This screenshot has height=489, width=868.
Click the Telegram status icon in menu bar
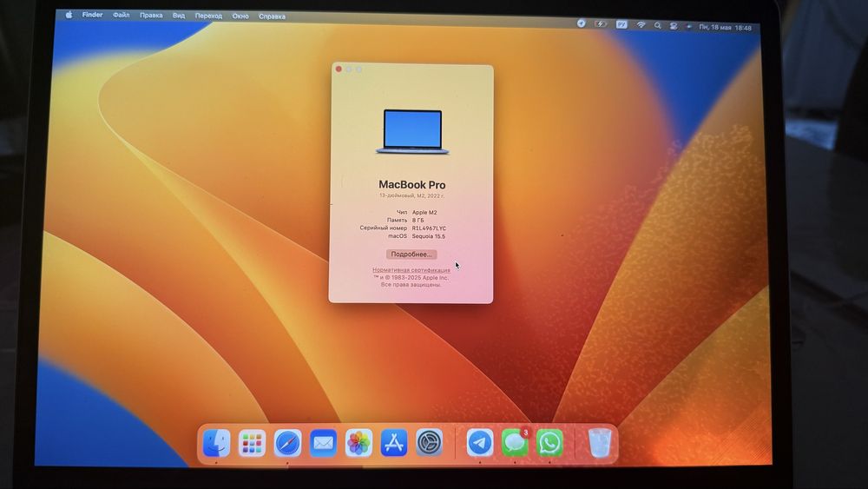click(x=581, y=23)
